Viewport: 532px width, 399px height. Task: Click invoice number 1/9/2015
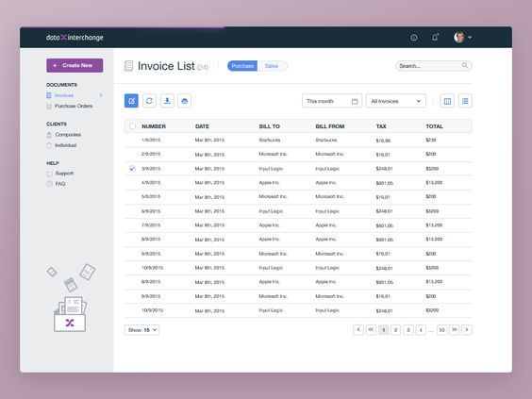(x=151, y=140)
